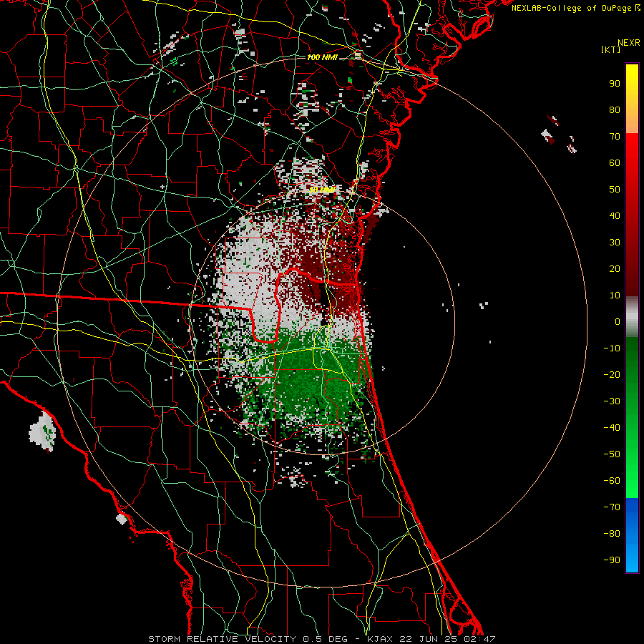Click the 100 NMI range ring label
644x644 pixels.
pos(323,57)
